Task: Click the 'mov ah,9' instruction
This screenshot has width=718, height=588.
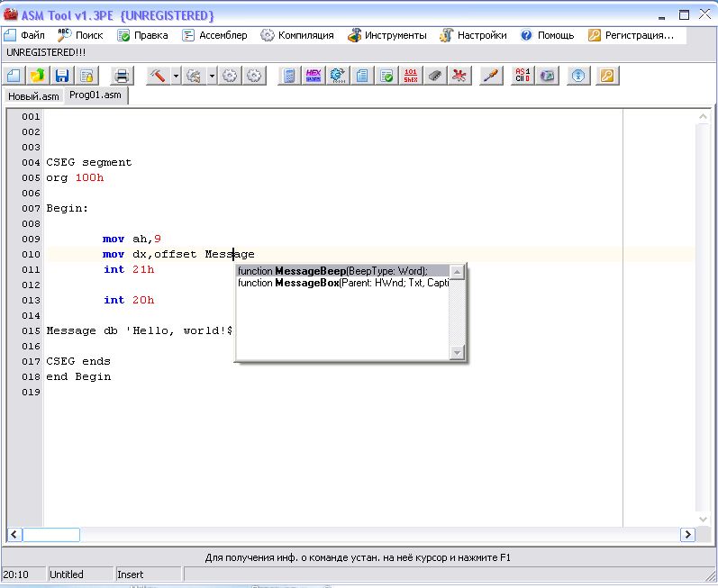Action: [x=132, y=239]
